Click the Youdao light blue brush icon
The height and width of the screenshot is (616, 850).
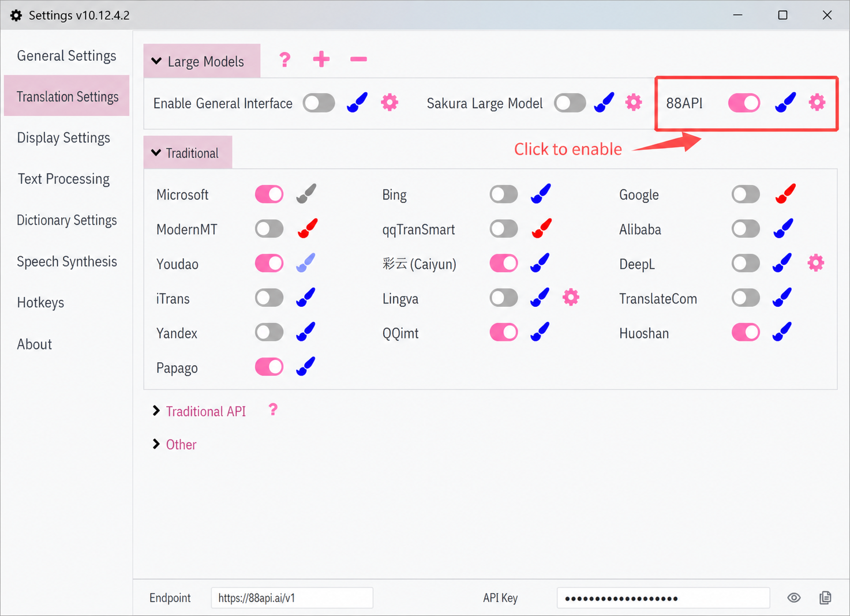306,263
